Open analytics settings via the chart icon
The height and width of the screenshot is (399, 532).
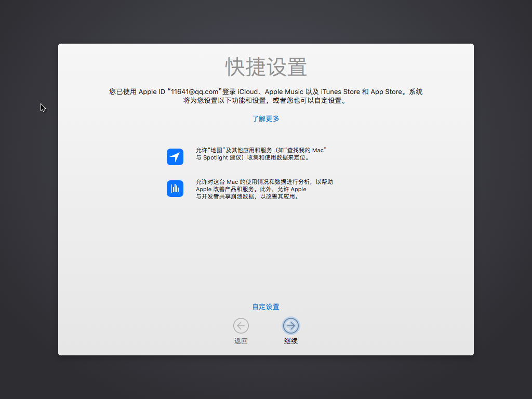point(175,189)
